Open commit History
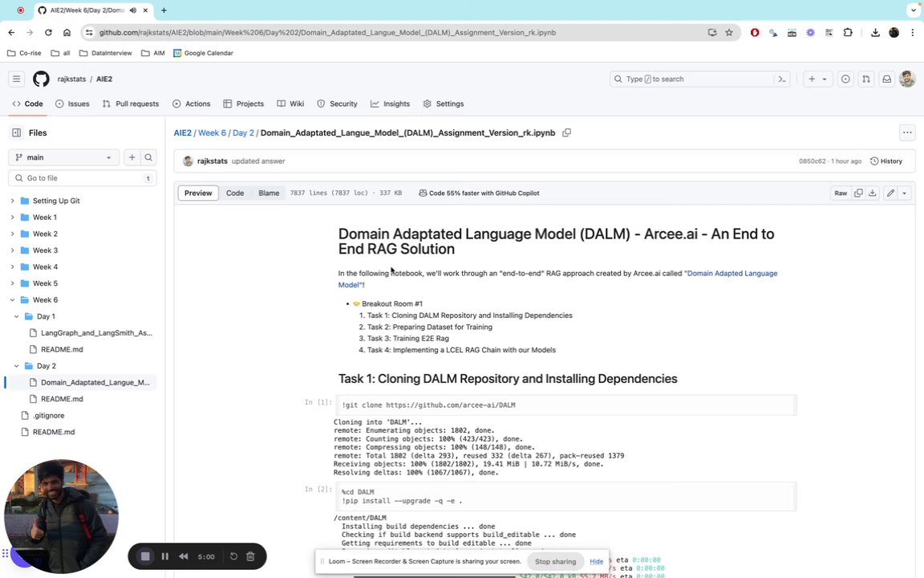Viewport: 924px width, 578px height. 886,161
